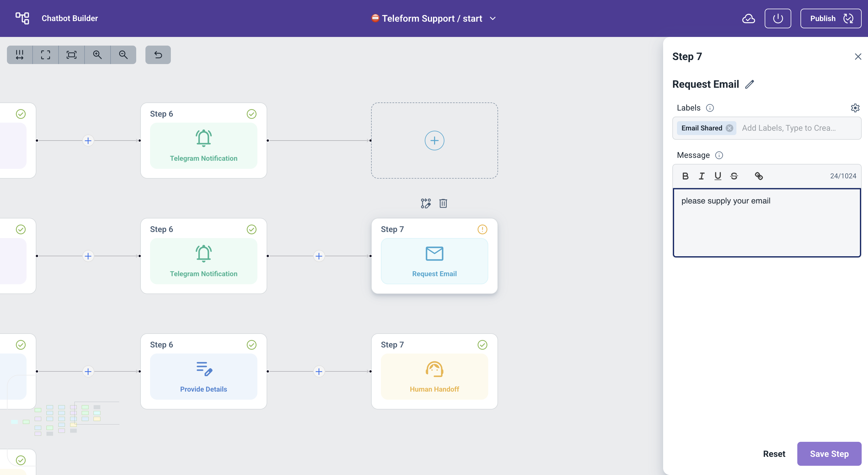Click the check icon on Provide Details step
The height and width of the screenshot is (475, 868).
point(251,345)
